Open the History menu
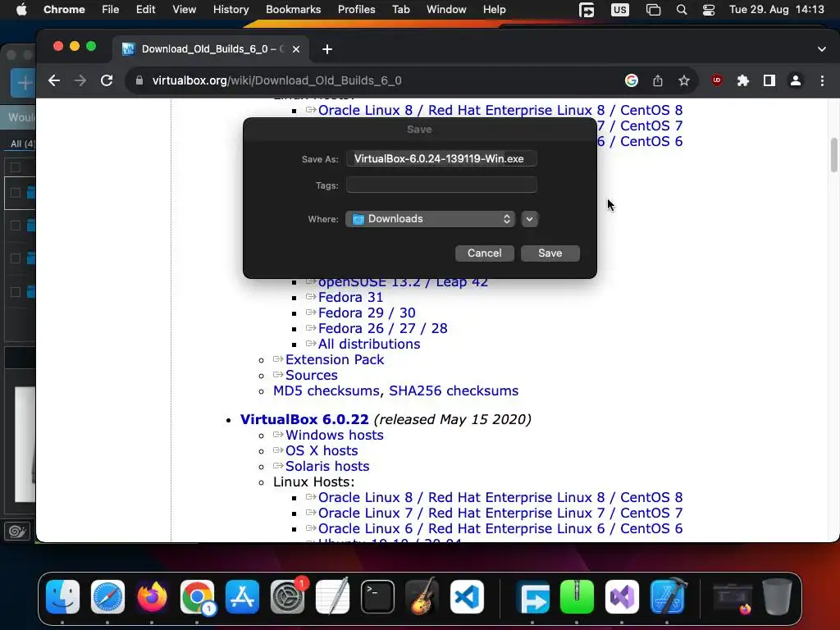Viewport: 840px width, 630px height. 231,10
